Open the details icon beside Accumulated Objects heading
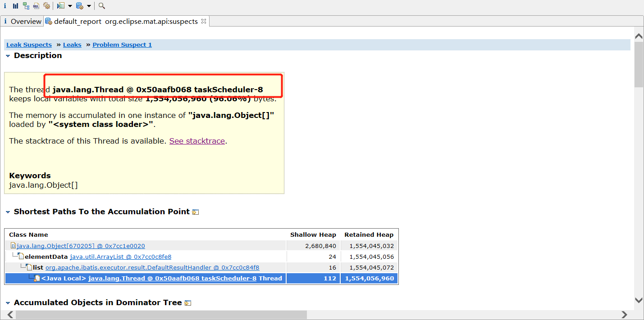Screen dimensions: 644x320 (x=188, y=303)
